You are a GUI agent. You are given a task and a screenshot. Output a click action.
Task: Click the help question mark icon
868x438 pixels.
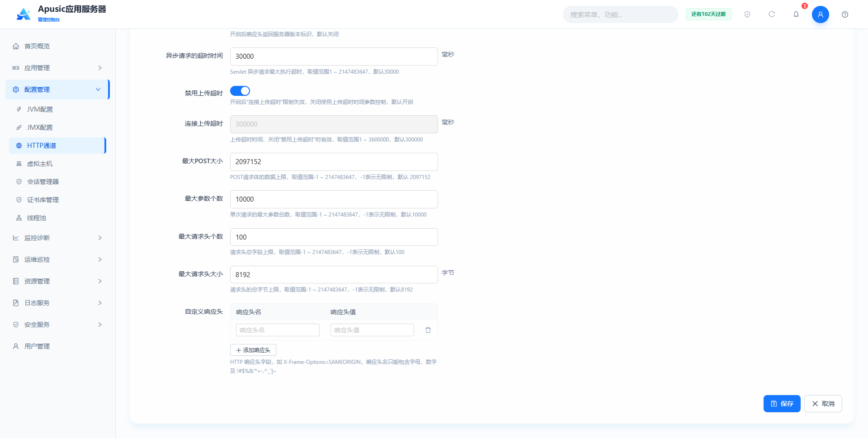click(x=845, y=14)
